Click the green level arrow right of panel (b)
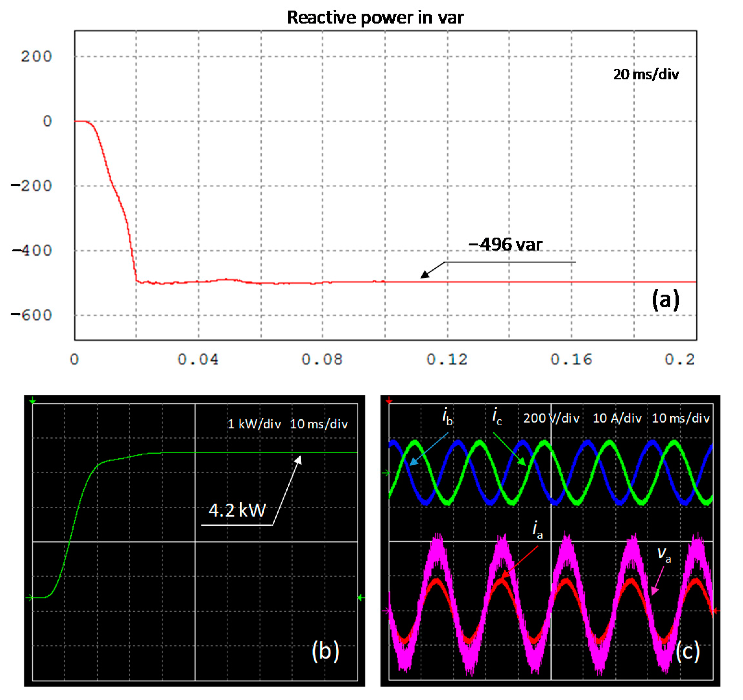 [x=361, y=598]
